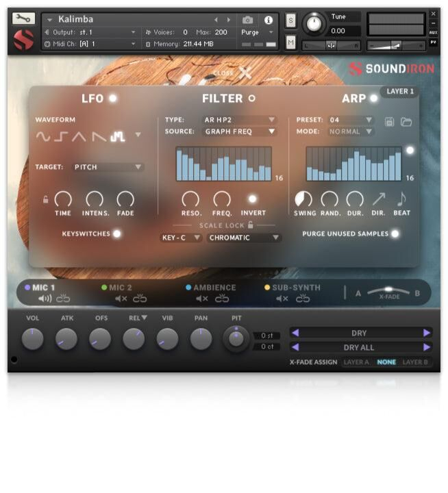This screenshot has width=448, height=493.
Task: Open the filter Type AR HP2 dropdown
Action: point(240,120)
